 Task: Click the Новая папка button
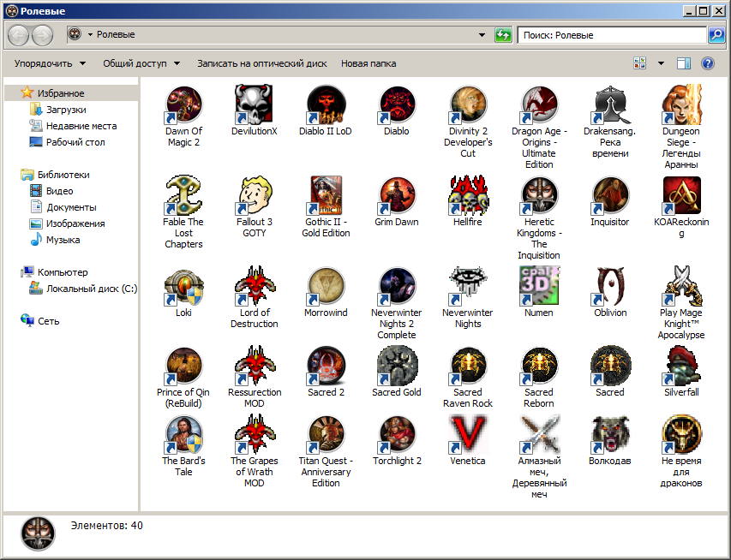(x=368, y=63)
